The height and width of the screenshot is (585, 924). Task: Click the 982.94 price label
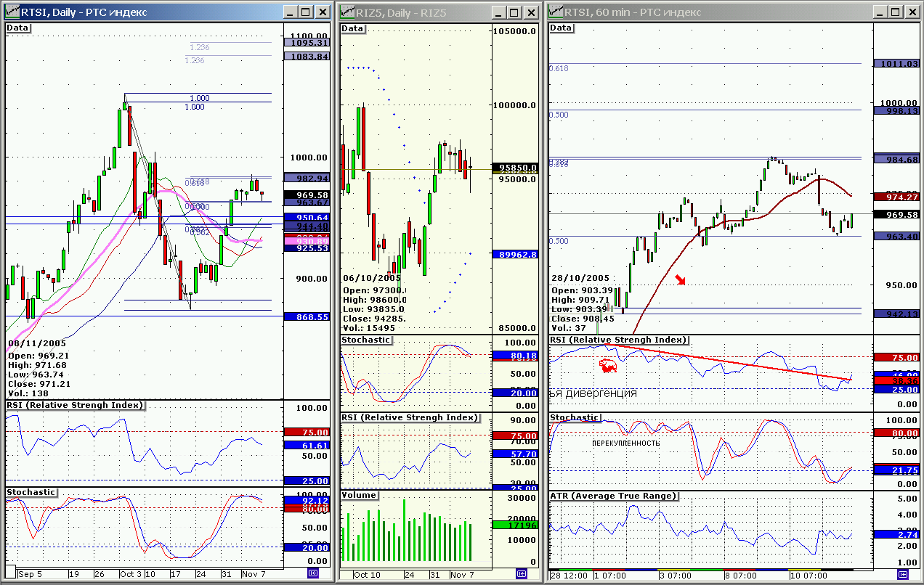307,178
